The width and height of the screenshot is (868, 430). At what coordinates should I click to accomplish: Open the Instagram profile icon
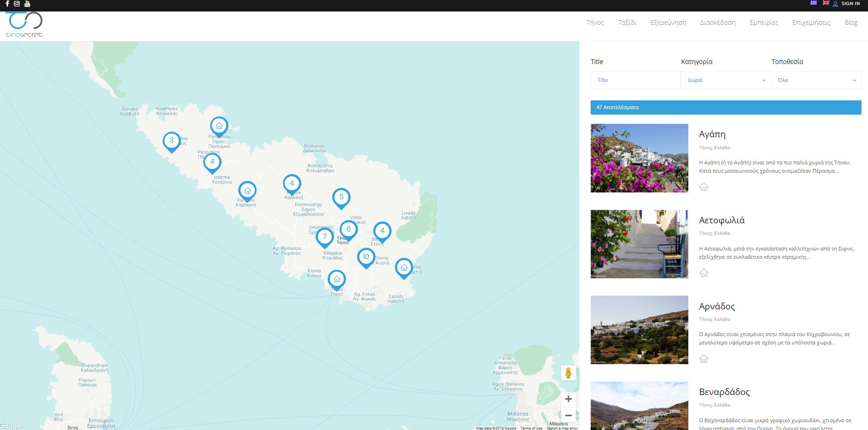(x=17, y=4)
